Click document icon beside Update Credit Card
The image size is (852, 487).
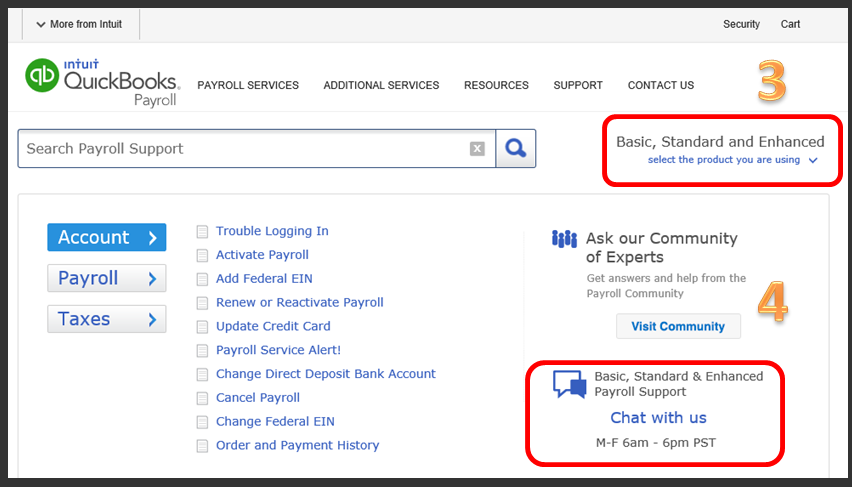point(203,327)
